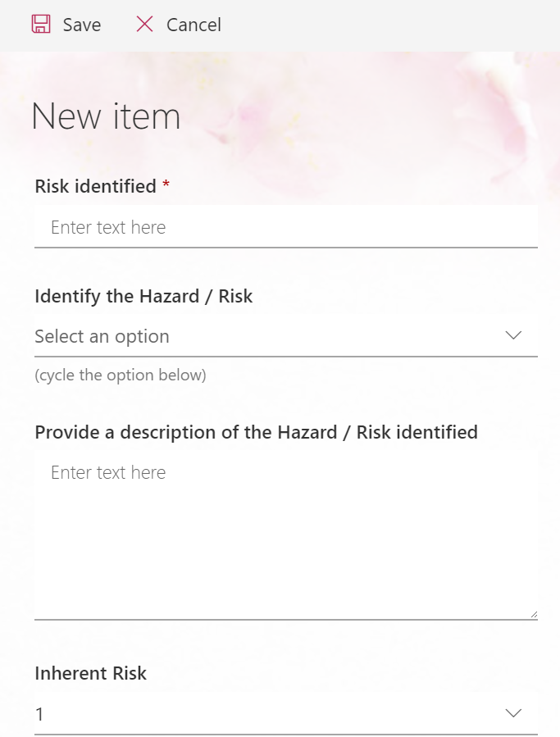The width and height of the screenshot is (560, 737).
Task: Click the Select an option placeholder text
Action: coord(102,336)
